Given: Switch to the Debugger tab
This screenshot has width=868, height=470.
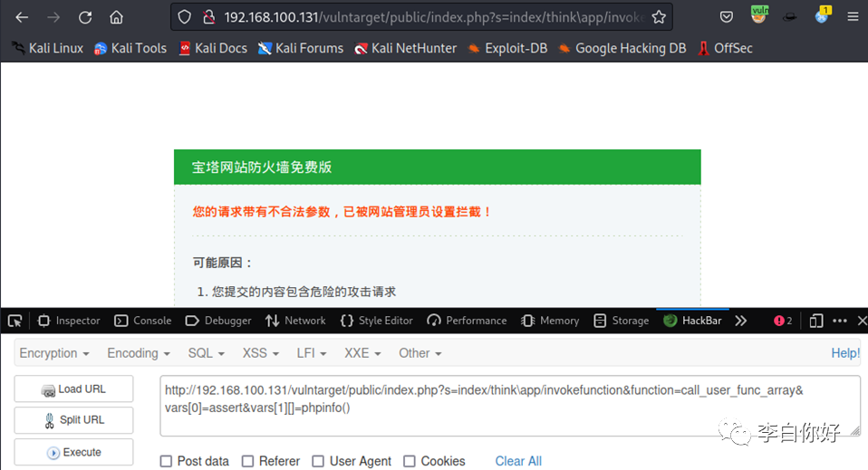Looking at the screenshot, I should tap(218, 321).
